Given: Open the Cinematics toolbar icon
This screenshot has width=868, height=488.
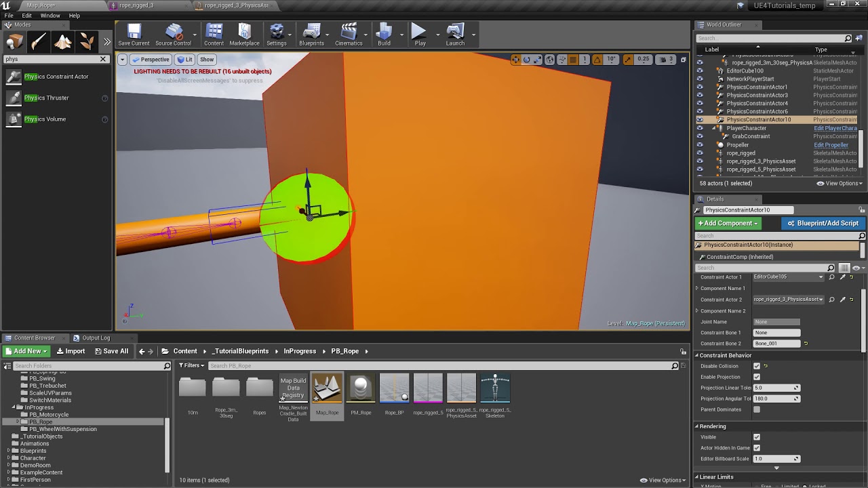Looking at the screenshot, I should tap(349, 35).
